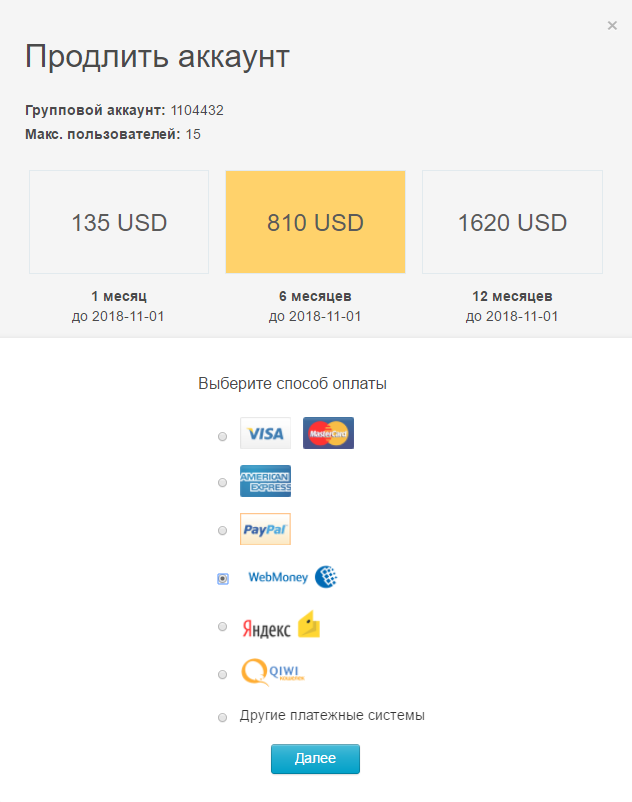
Task: Select the PayPal radio button
Action: click(x=222, y=530)
